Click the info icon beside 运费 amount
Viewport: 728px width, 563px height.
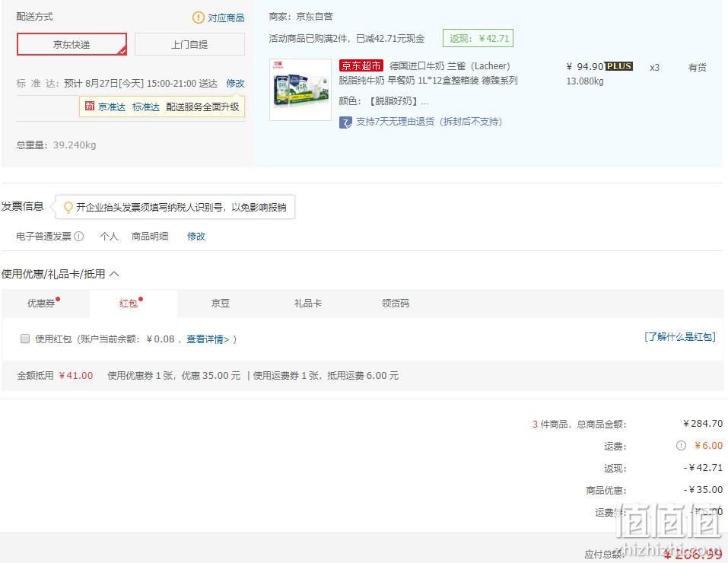click(x=681, y=446)
